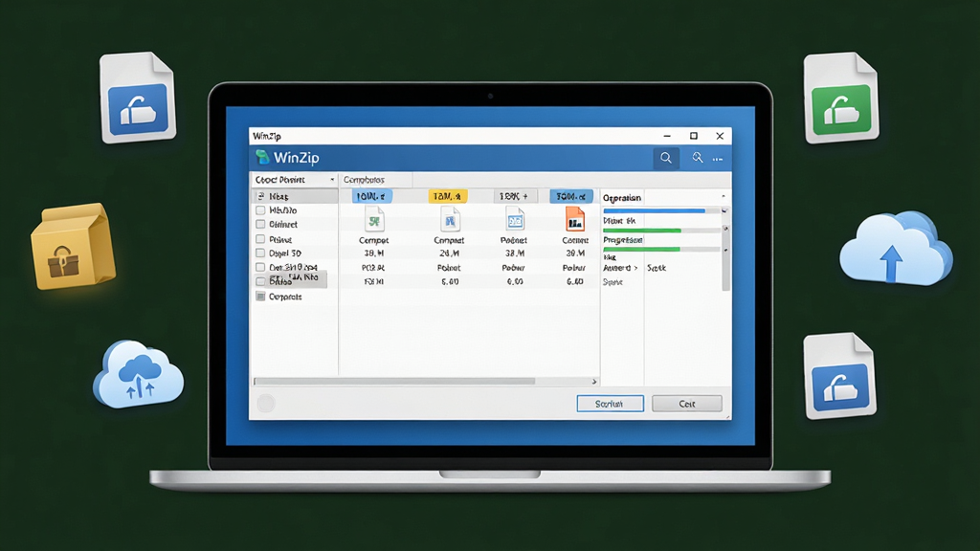
Task: Tick the checkbox in the sixth left-list row
Action: [260, 267]
